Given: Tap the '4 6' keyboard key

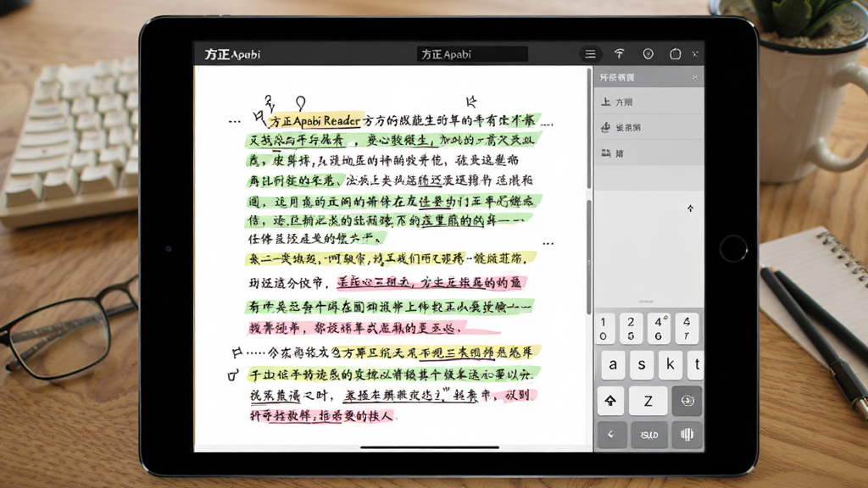Looking at the screenshot, I should [659, 328].
